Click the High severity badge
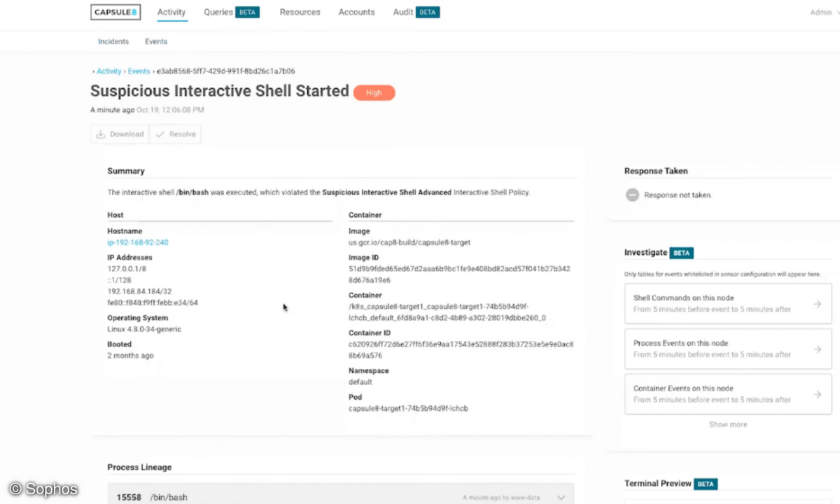The width and height of the screenshot is (840, 504). [x=374, y=92]
